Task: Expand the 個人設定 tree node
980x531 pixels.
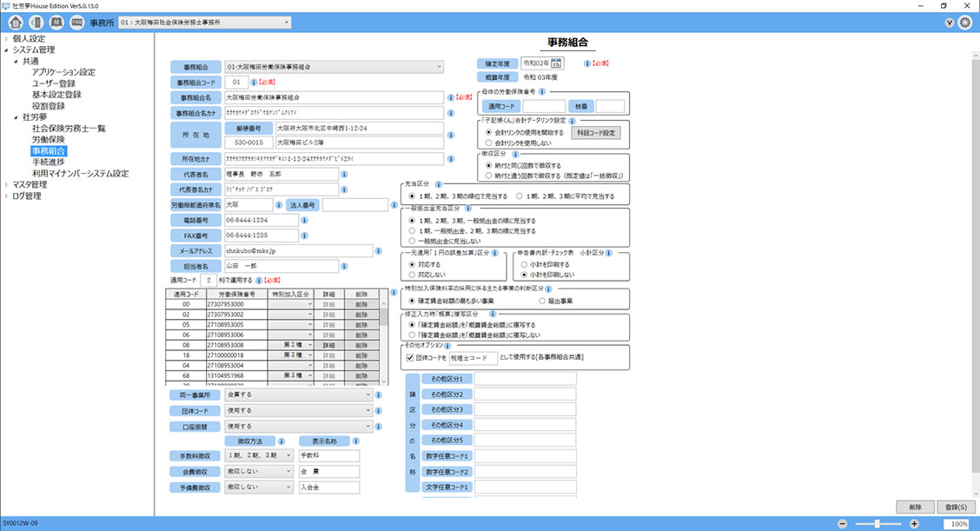Action: tap(7, 39)
